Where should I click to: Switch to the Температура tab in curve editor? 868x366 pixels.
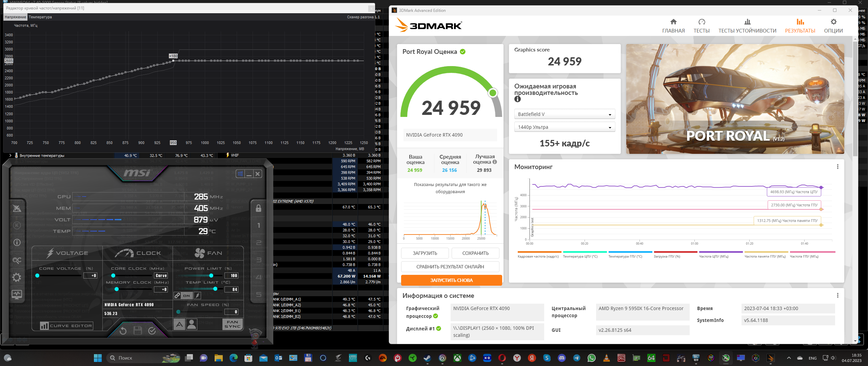[40, 17]
